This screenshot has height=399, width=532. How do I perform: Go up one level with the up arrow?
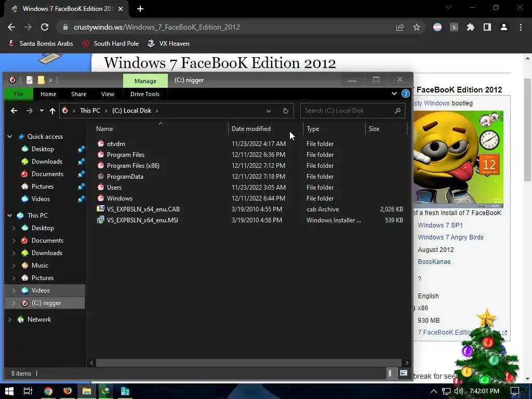pyautogui.click(x=52, y=111)
